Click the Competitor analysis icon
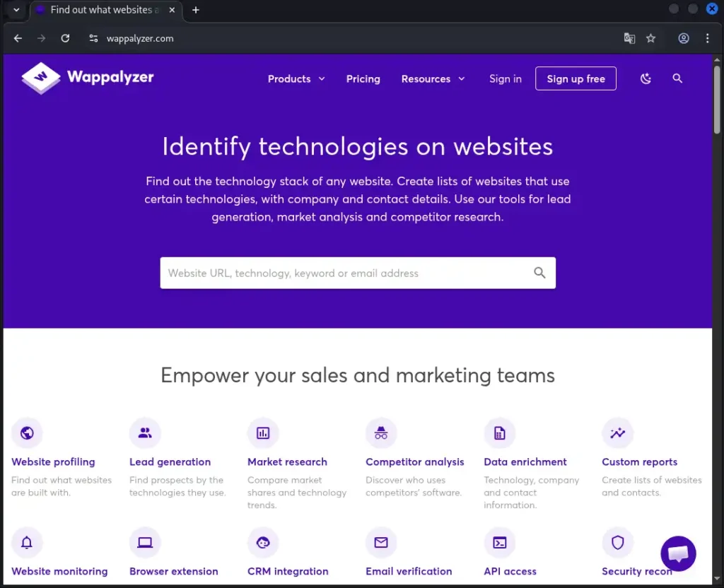This screenshot has width=724, height=588. pos(381,433)
